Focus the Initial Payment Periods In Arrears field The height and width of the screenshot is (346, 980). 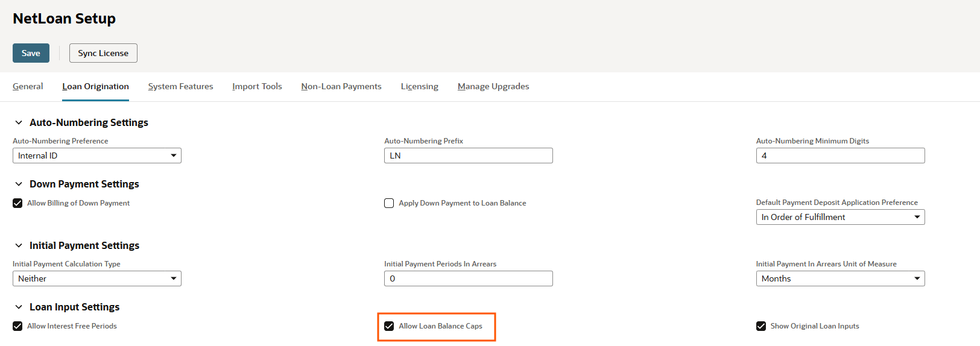pos(468,278)
